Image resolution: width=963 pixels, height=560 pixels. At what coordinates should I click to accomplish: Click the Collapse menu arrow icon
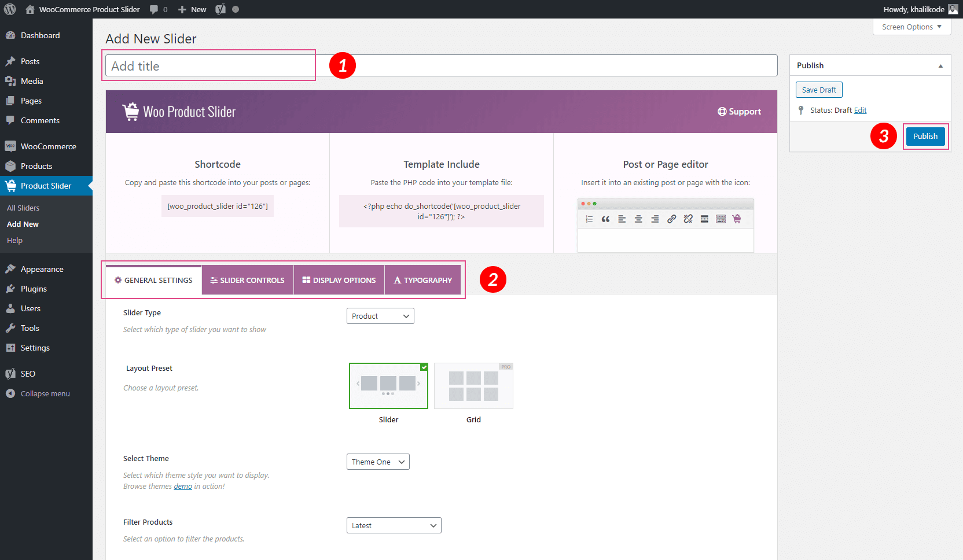(10, 393)
